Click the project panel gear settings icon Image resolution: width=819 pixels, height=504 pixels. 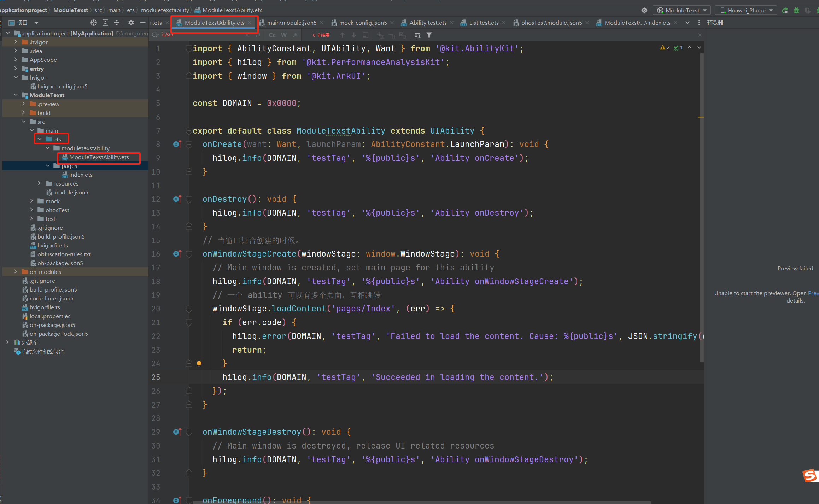click(131, 23)
